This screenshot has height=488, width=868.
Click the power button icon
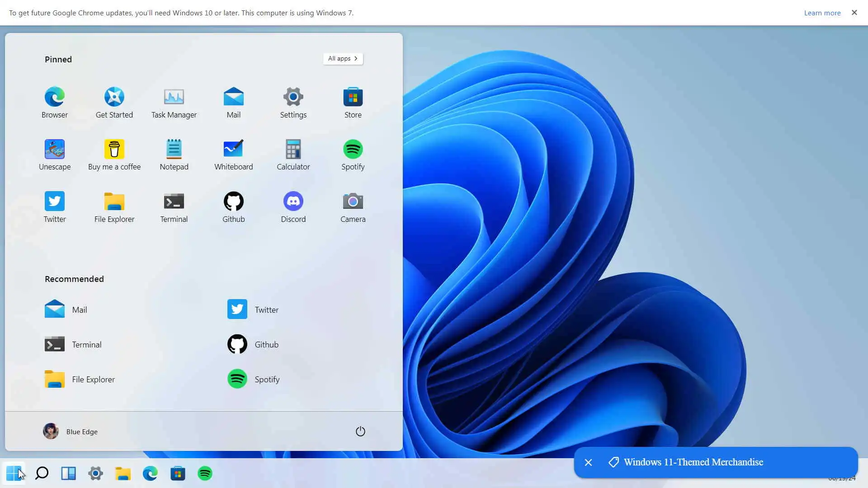(360, 432)
